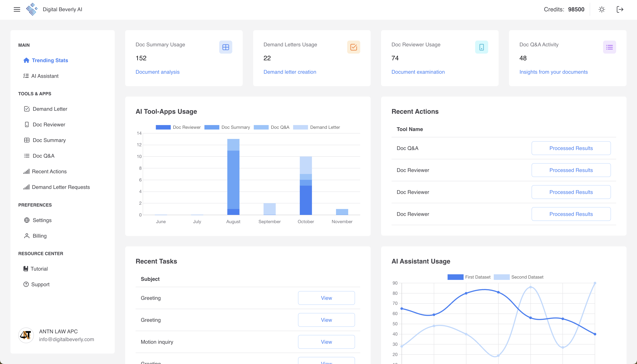View the Motion inquiry task
The image size is (637, 364).
tap(326, 342)
